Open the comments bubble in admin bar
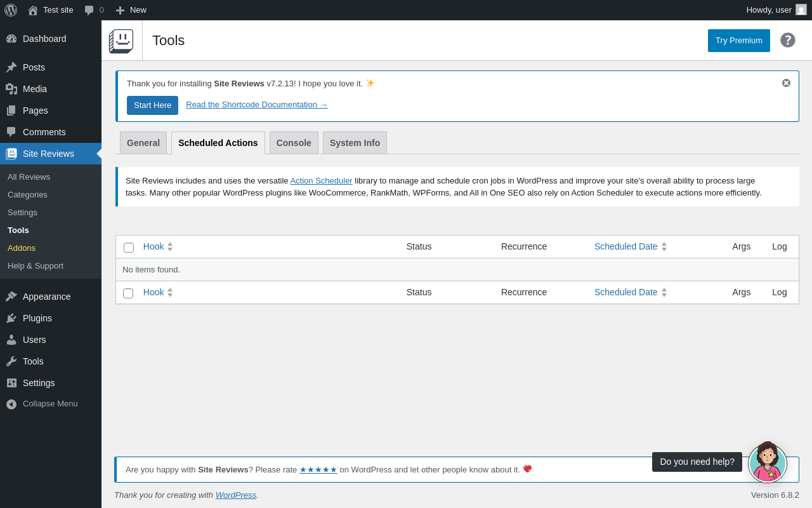 (x=89, y=10)
